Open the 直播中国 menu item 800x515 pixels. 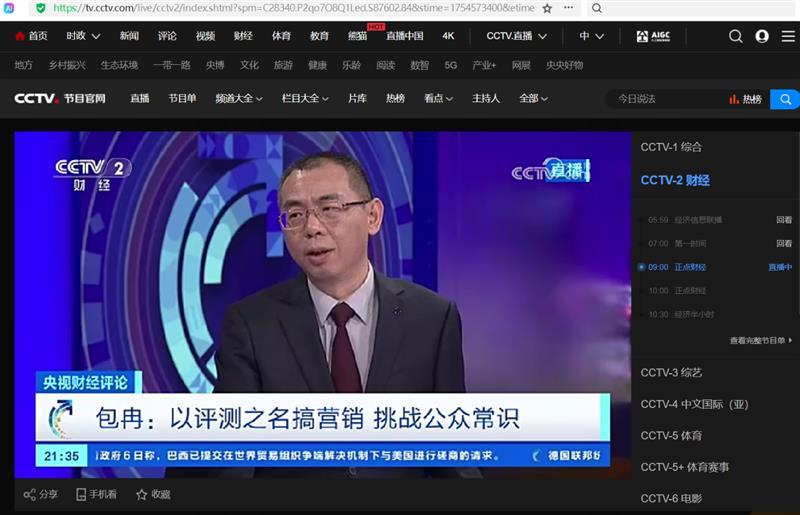405,36
